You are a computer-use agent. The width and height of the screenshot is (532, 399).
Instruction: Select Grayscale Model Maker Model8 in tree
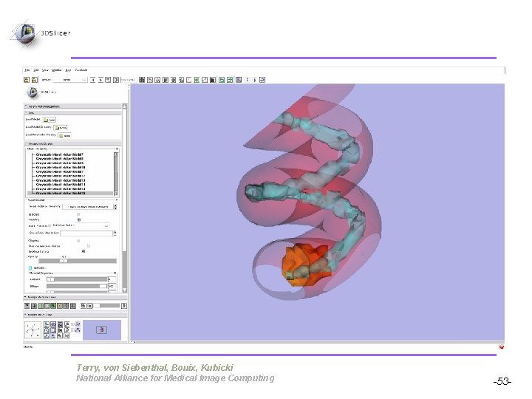pyautogui.click(x=60, y=158)
